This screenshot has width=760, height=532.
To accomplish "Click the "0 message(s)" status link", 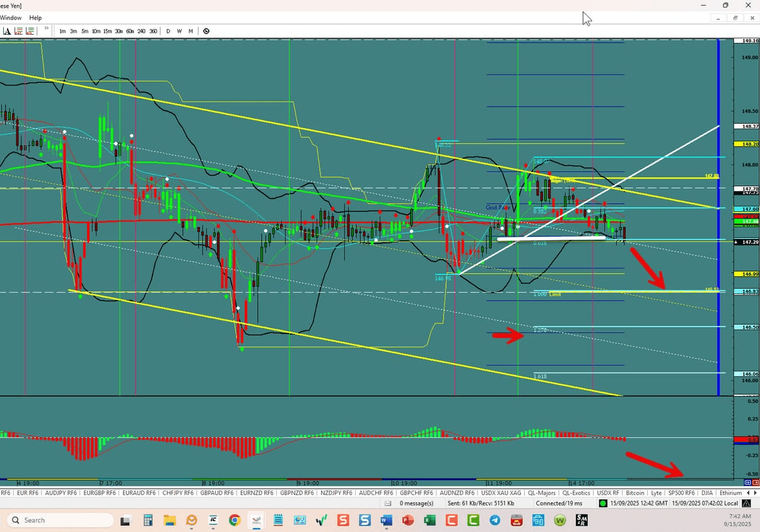I will pyautogui.click(x=416, y=503).
